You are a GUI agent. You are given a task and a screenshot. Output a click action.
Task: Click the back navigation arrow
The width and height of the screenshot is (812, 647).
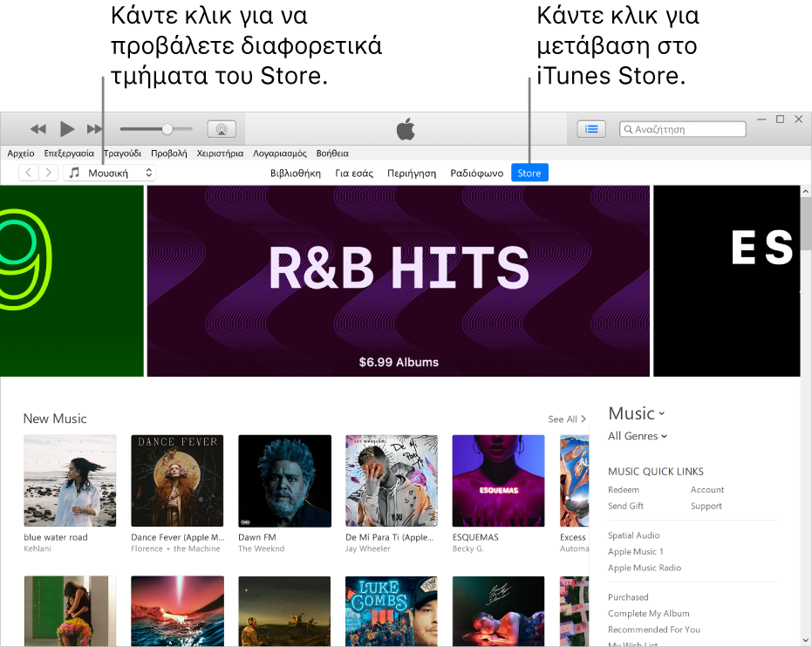coord(27,173)
